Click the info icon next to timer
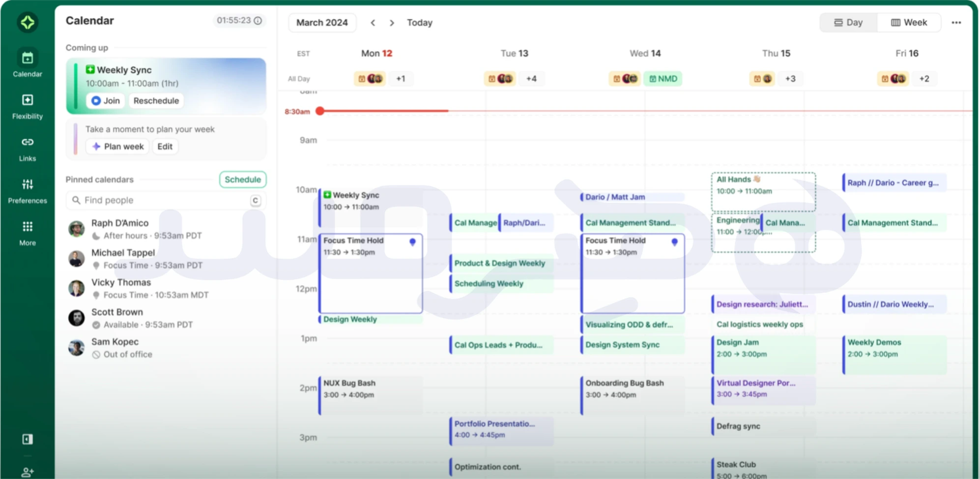Image resolution: width=980 pixels, height=479 pixels. pyautogui.click(x=258, y=21)
